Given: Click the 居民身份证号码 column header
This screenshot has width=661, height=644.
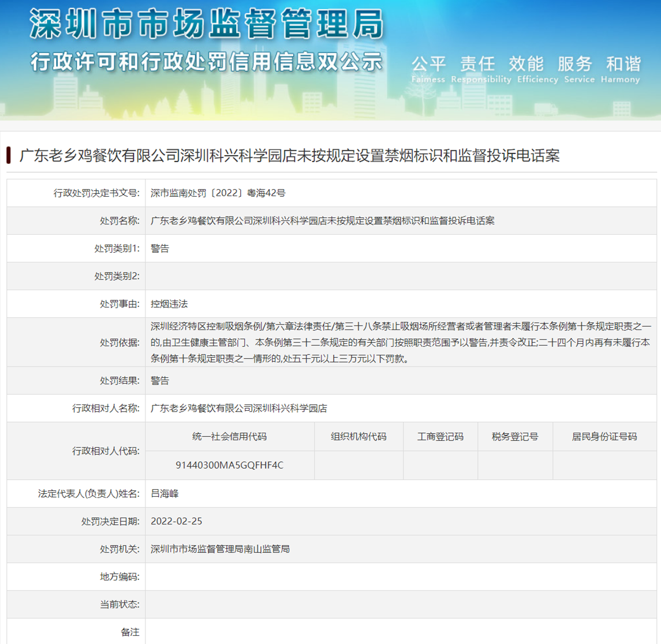Looking at the screenshot, I should click(x=604, y=437).
